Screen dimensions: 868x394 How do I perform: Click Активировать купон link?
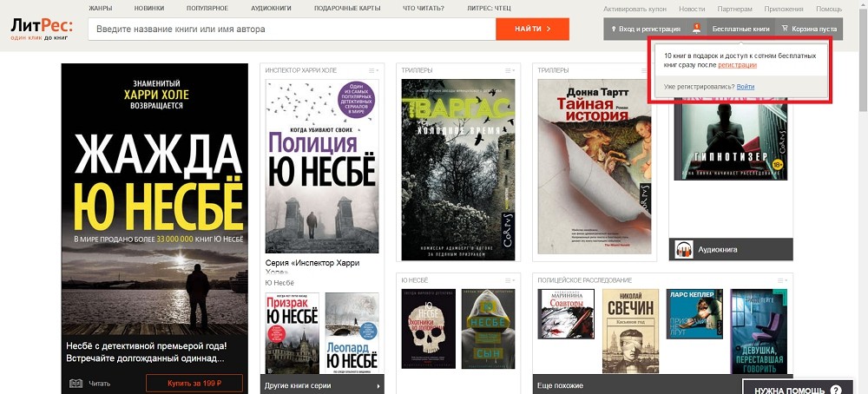[635, 10]
